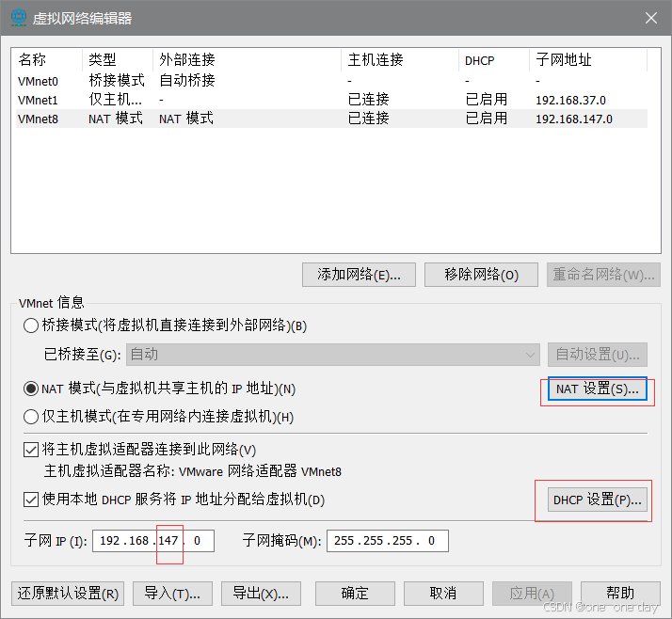
Task: Click the 192.168.37.0 subnet cell
Action: [x=570, y=101]
